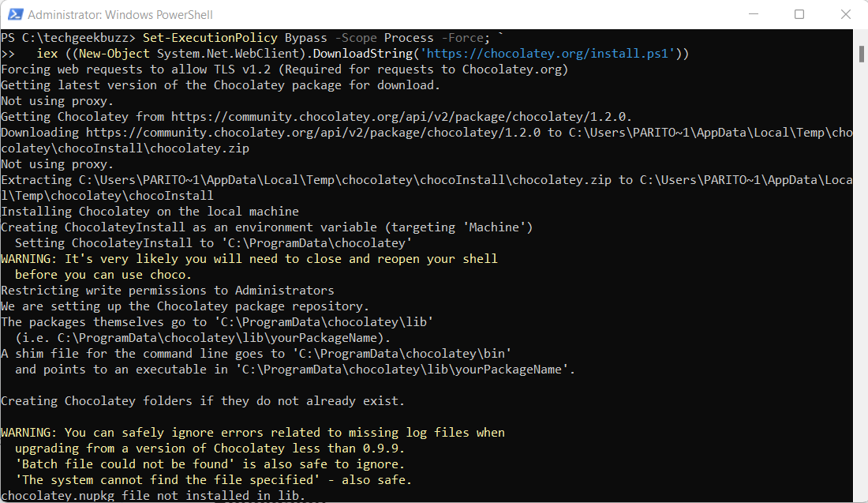
Task: Click the 'Downloading https://community.chocolatey.org' line
Action: pos(427,133)
